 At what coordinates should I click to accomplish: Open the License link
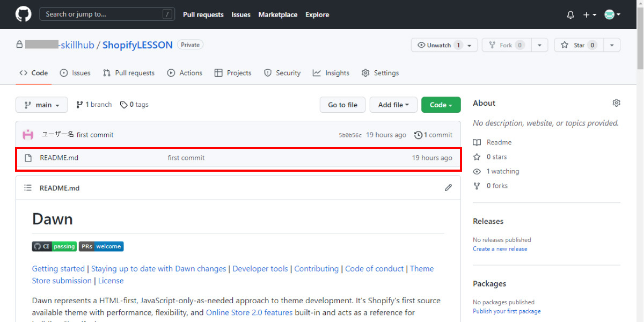click(111, 281)
